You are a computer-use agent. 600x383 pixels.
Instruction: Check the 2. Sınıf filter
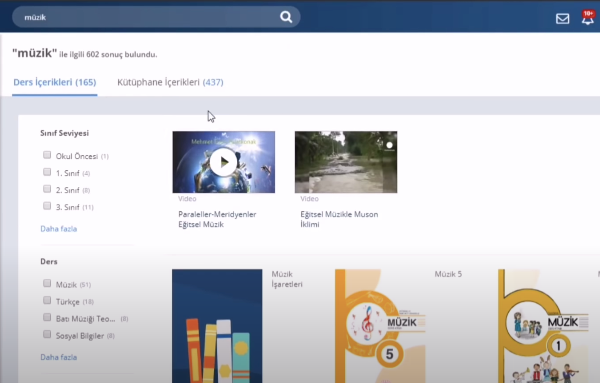pyautogui.click(x=47, y=189)
